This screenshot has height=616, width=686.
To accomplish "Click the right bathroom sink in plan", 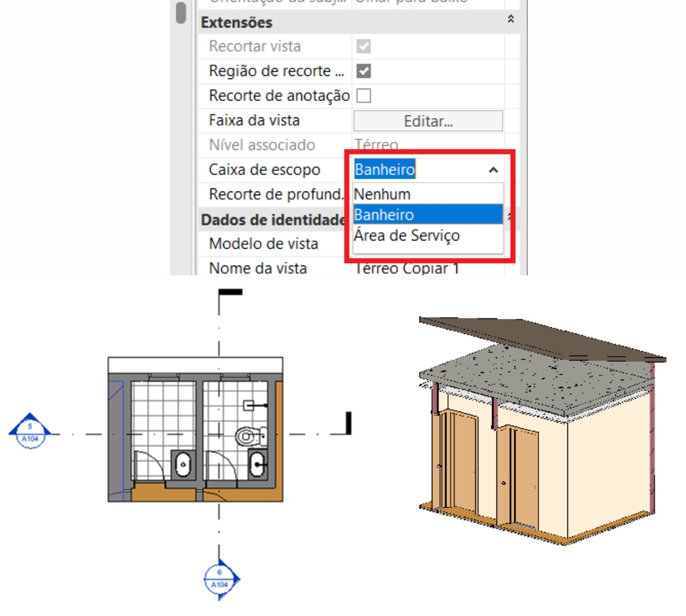I will 258,463.
